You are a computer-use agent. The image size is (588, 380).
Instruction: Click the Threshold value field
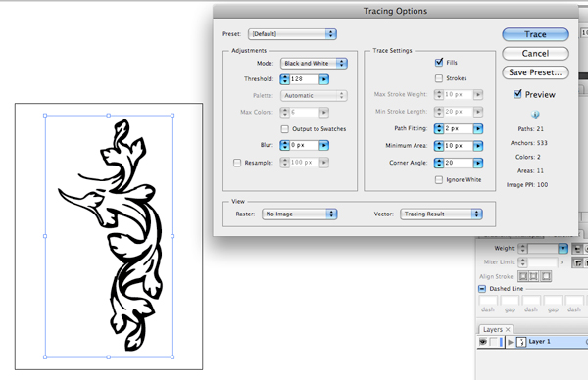pos(304,79)
